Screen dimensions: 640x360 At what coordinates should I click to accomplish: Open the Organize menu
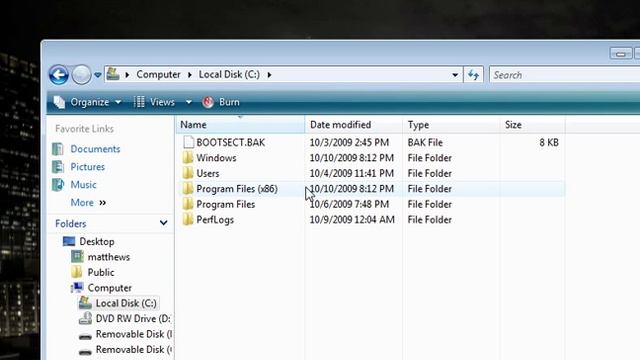click(87, 102)
